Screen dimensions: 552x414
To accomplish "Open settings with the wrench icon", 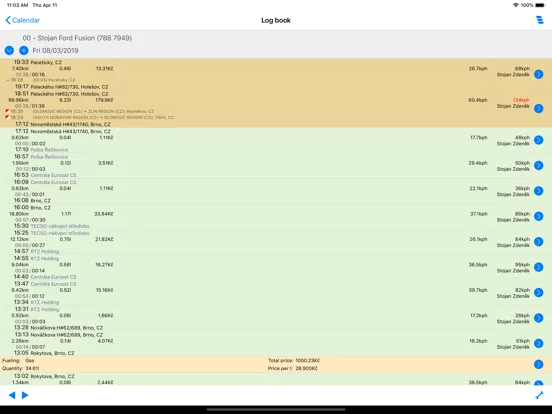I will [539, 395].
